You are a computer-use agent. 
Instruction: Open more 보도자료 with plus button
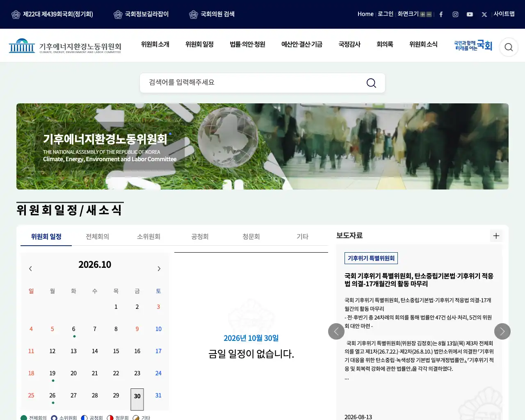[496, 236]
